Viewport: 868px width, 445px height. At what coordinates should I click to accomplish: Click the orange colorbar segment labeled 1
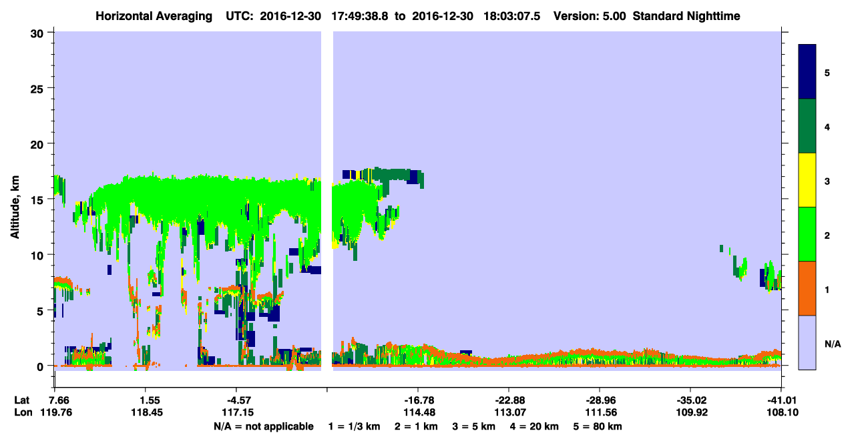pos(807,288)
